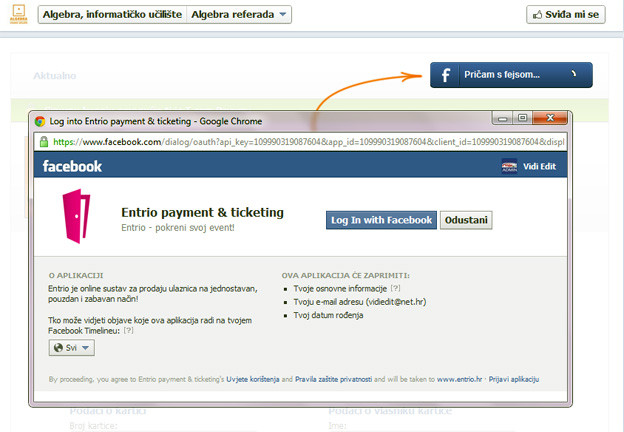This screenshot has height=432, width=624.
Task: Click the pink door Entrio app logo
Action: 76,216
